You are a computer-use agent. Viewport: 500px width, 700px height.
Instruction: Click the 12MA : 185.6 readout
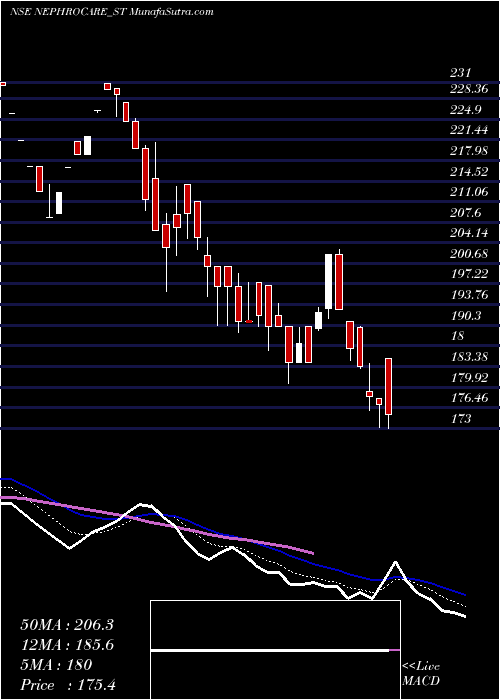(x=67, y=645)
